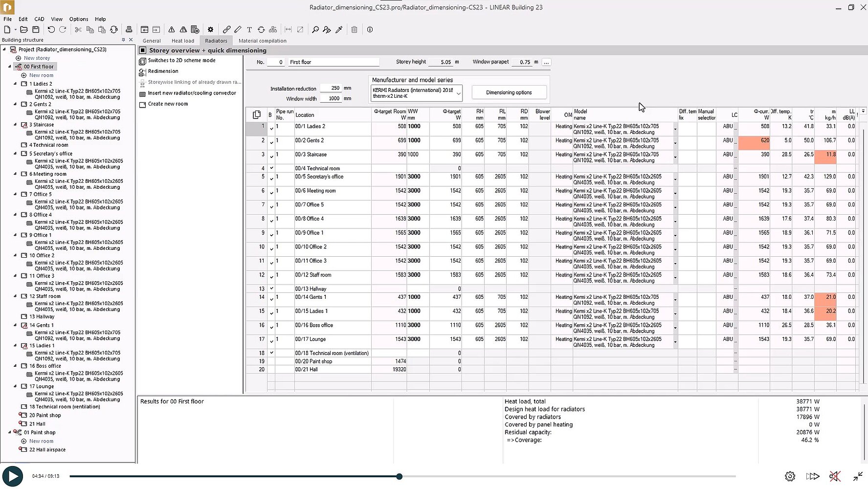
Task: Pin the Building structure panel
Action: [123, 40]
